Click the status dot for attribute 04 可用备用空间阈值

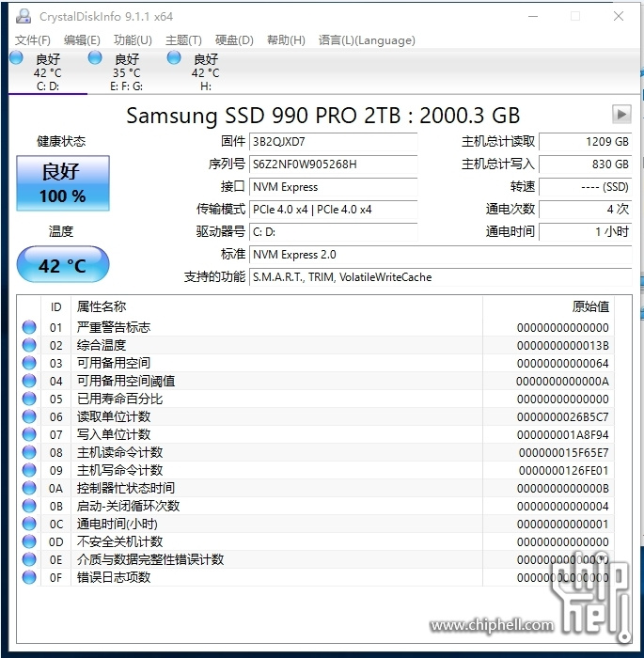coord(29,381)
